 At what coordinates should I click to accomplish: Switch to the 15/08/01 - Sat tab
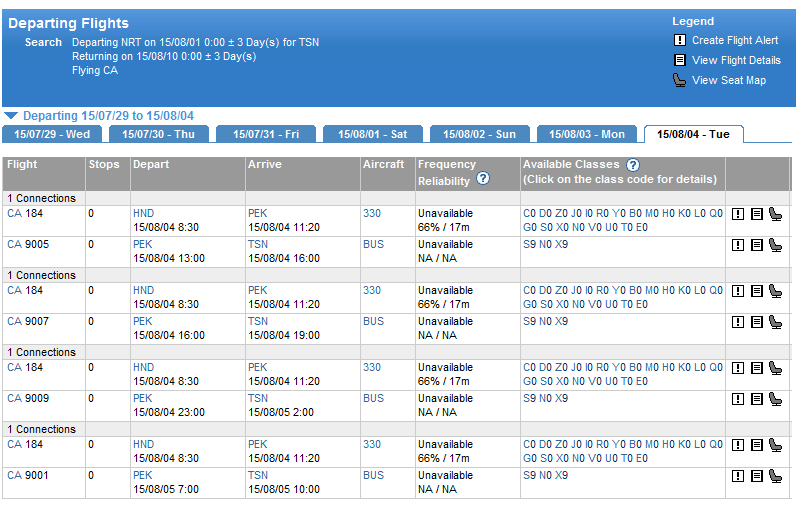[373, 134]
